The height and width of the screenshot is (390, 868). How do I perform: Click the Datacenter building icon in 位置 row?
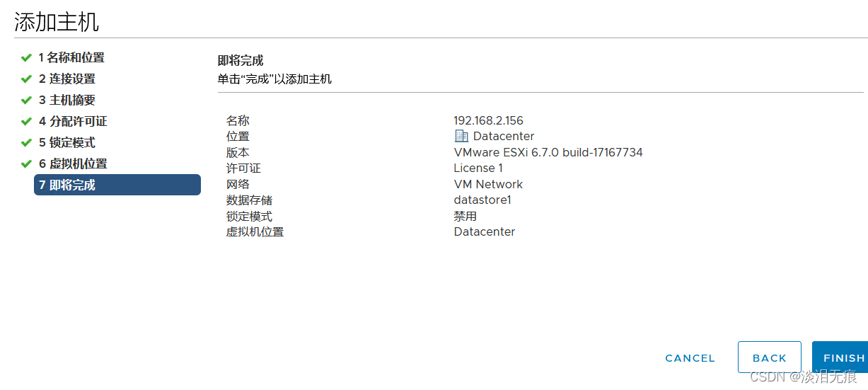point(461,136)
